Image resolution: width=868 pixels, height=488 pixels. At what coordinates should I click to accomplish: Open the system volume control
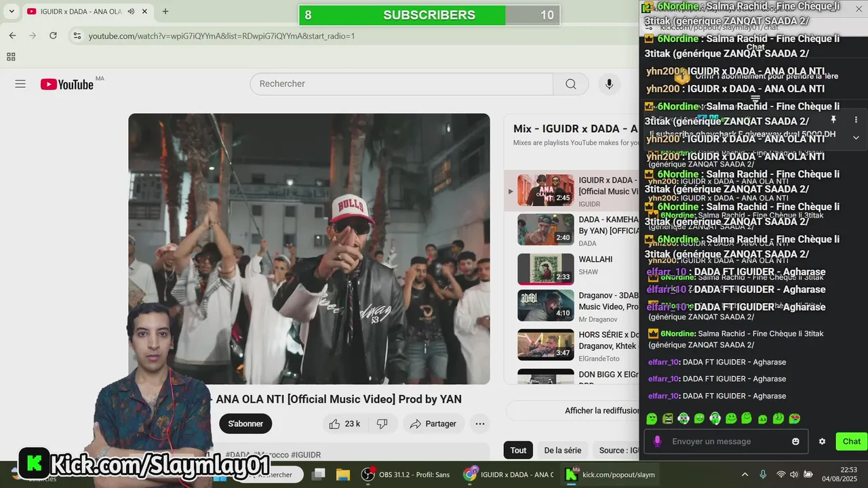pos(794,474)
